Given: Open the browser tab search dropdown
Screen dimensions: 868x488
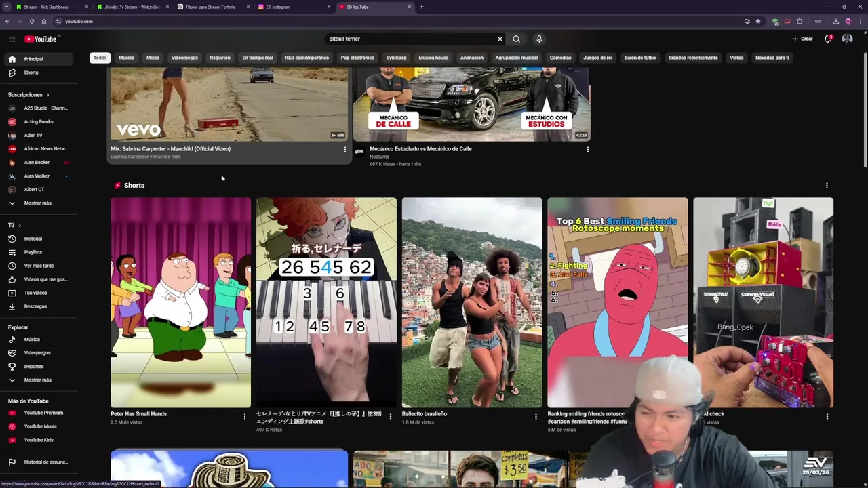Looking at the screenshot, I should (x=6, y=7).
